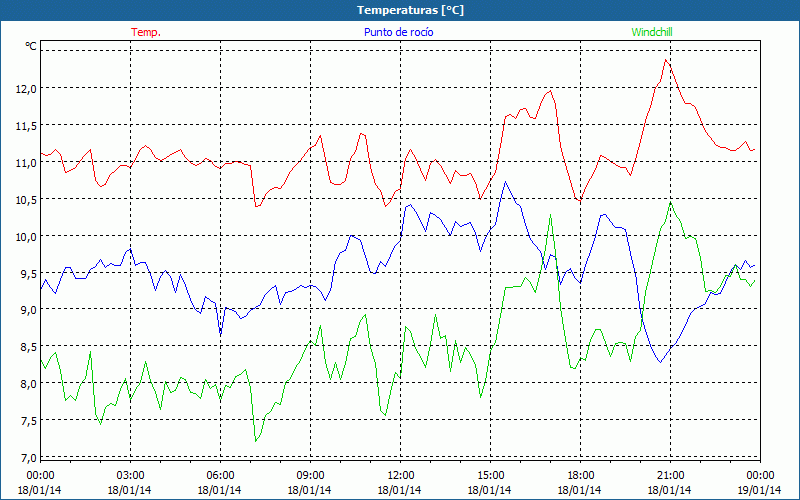Click the Temperaturas [°C] chart title
Viewport: 800px width, 500px height.
pyautogui.click(x=410, y=10)
